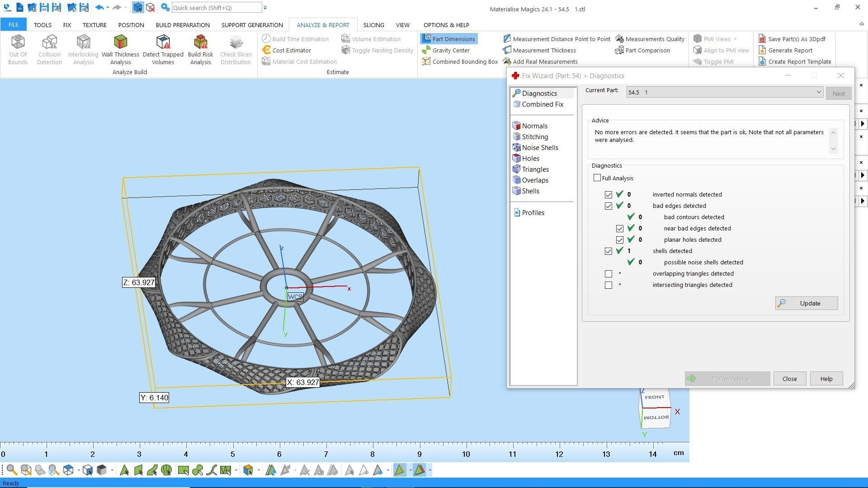The height and width of the screenshot is (488, 868).
Task: Open Measurement Thickness tool
Action: coord(544,50)
